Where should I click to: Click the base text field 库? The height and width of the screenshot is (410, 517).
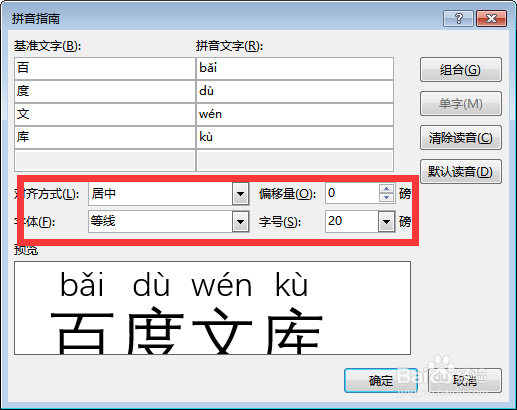(105, 137)
